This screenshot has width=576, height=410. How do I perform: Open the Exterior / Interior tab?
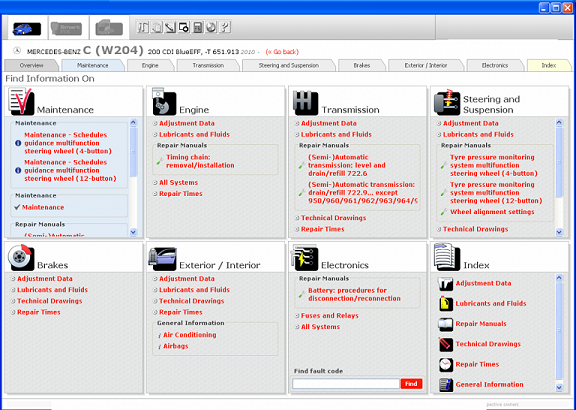426,65
